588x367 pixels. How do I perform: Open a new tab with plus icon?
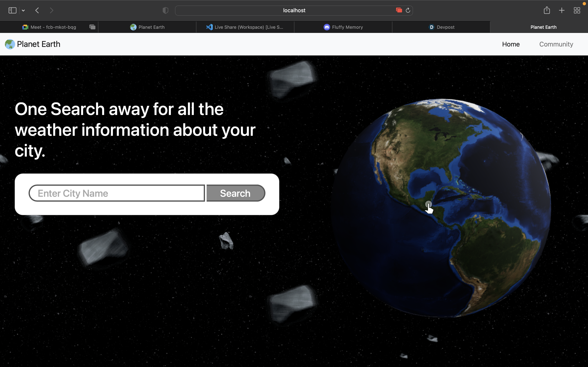coord(562,10)
